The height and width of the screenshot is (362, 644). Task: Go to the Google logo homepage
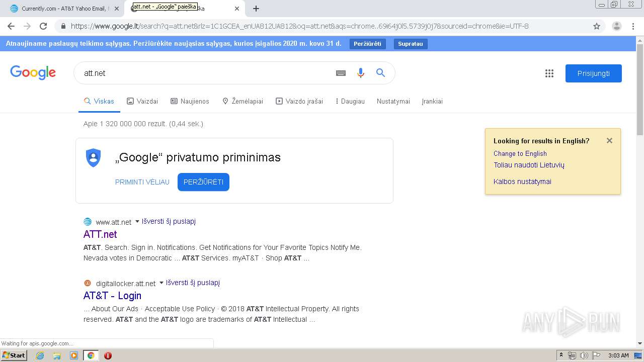pos(33,73)
